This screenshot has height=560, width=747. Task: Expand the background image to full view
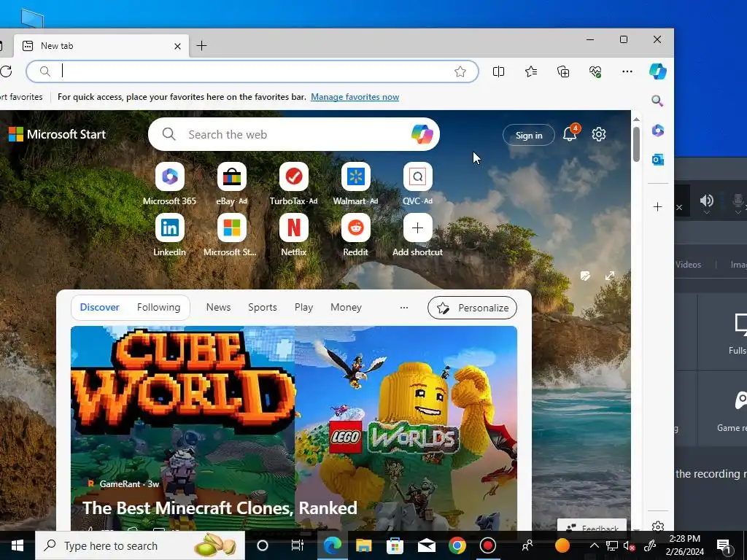pos(610,276)
